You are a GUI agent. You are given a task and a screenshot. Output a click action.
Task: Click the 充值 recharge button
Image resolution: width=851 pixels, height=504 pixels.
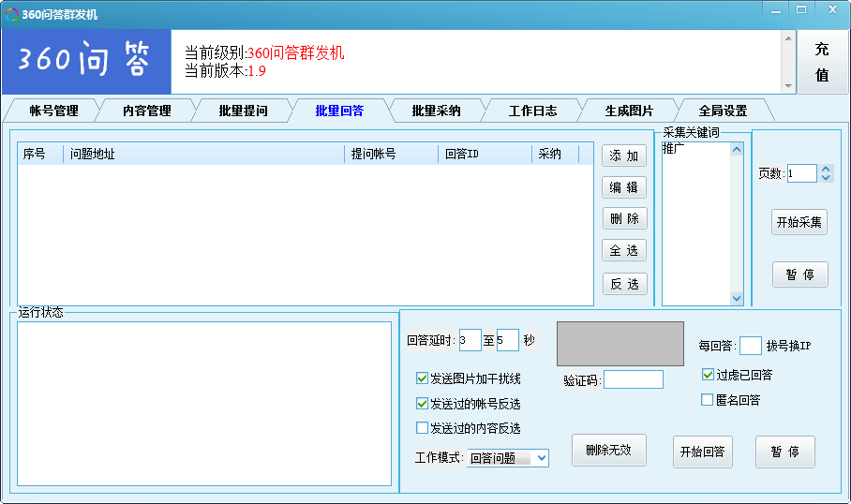pos(822,62)
